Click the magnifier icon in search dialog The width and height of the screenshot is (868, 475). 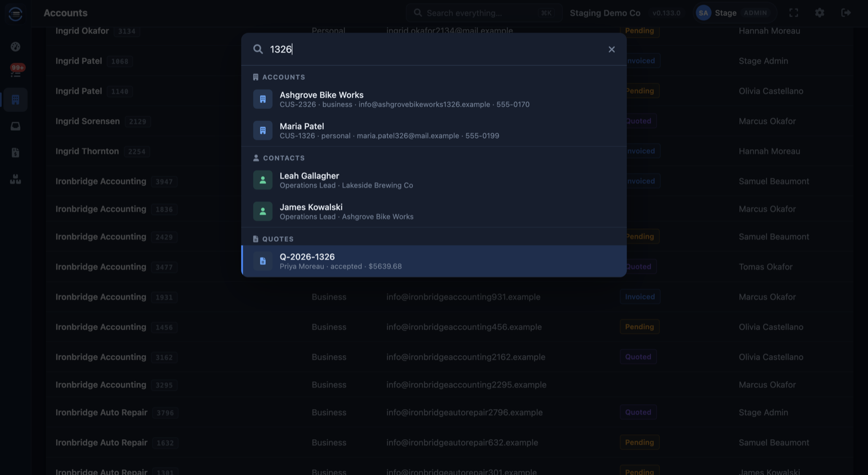(258, 49)
